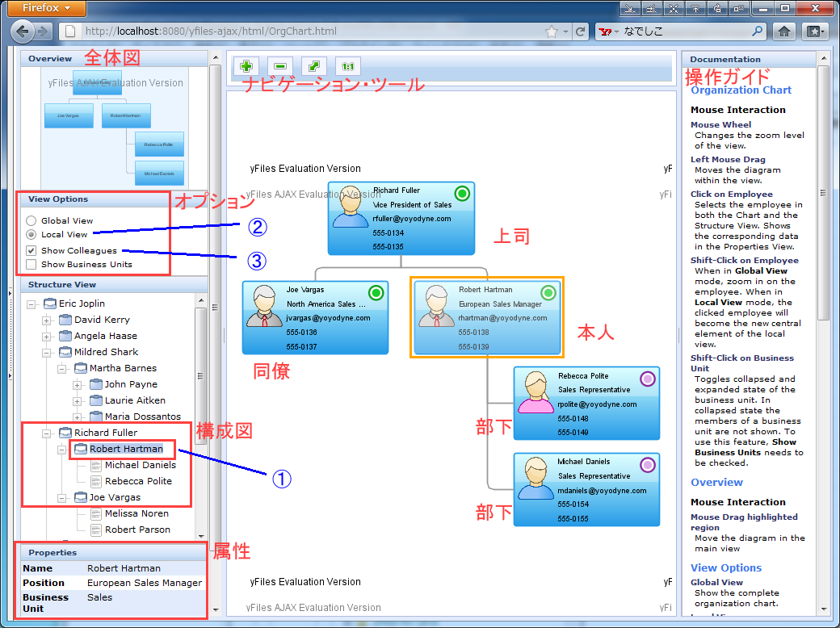Click the zoom in plus icon
Image resolution: width=840 pixels, height=628 pixels.
tap(245, 66)
